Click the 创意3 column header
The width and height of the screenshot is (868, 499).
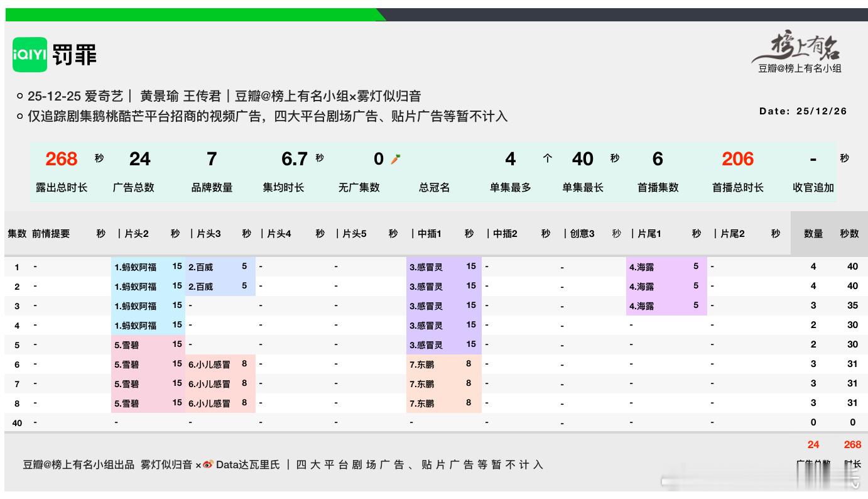[582, 234]
